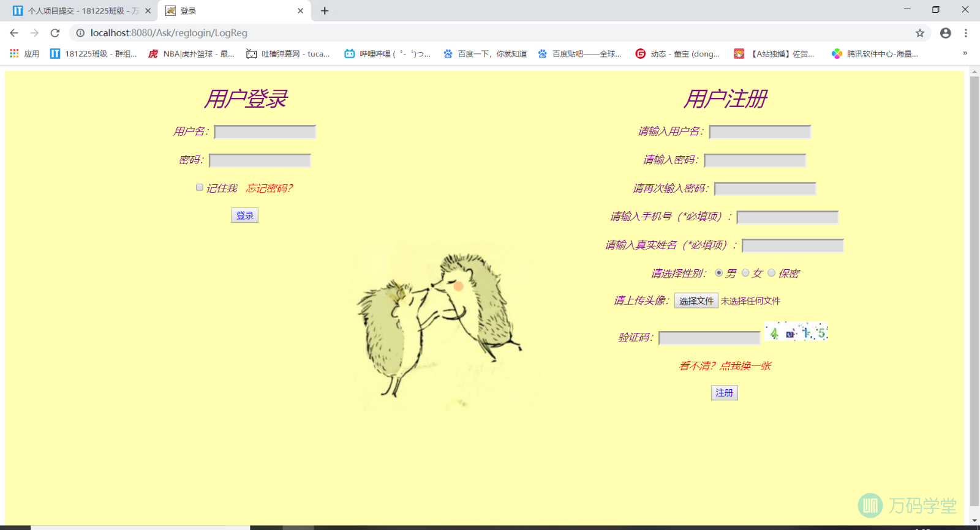The width and height of the screenshot is (980, 530).
Task: Open NBA虎扑篮球 bookmark
Action: point(191,54)
